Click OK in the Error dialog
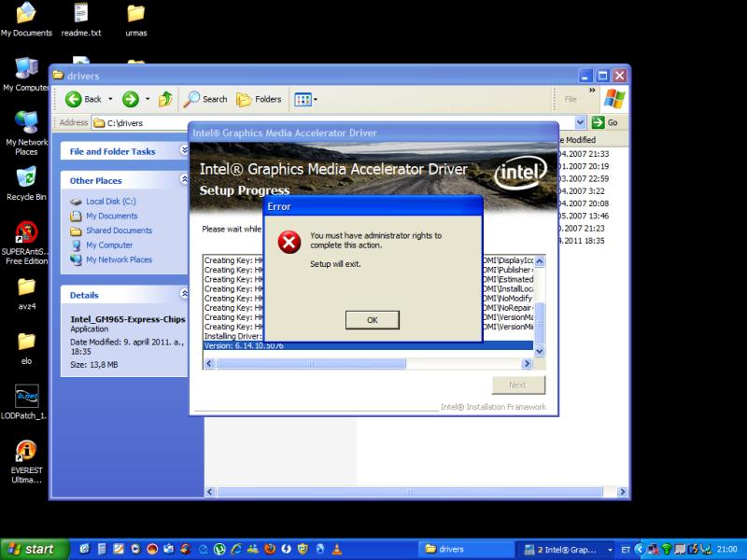This screenshot has width=747, height=560. pos(372,320)
